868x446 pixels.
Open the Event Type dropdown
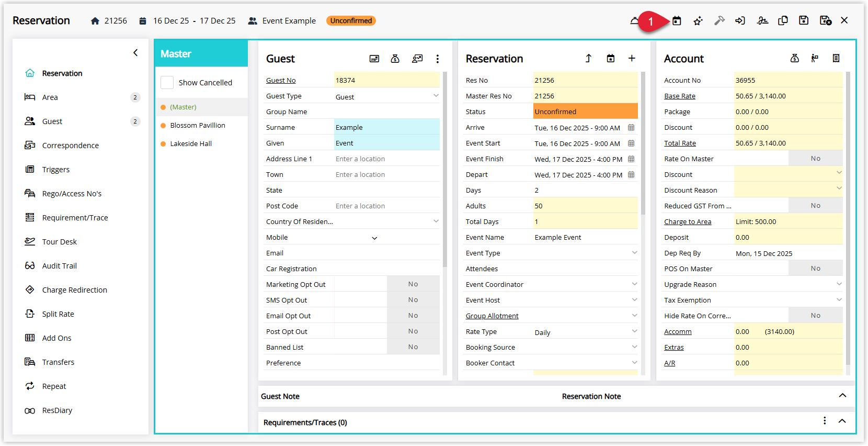(634, 253)
